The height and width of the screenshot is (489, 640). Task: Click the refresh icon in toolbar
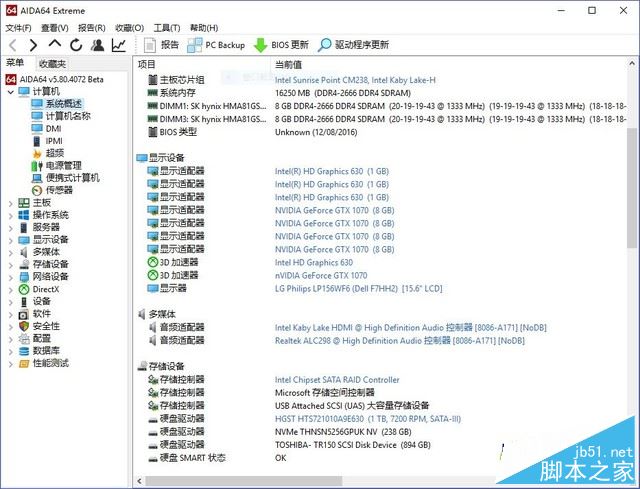point(76,45)
